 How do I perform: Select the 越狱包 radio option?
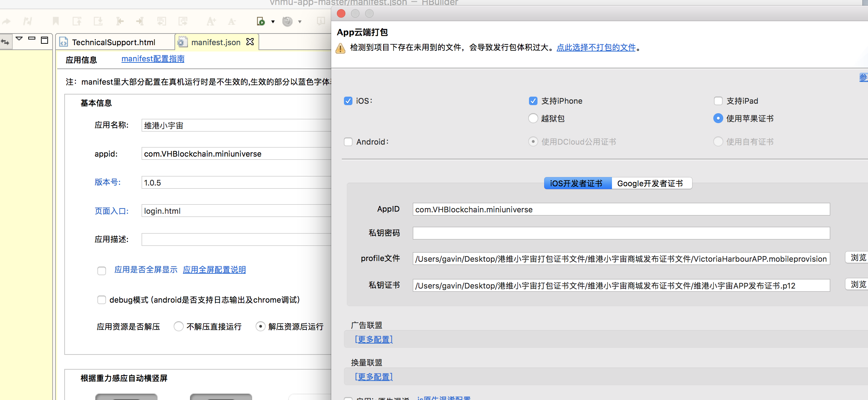[533, 118]
